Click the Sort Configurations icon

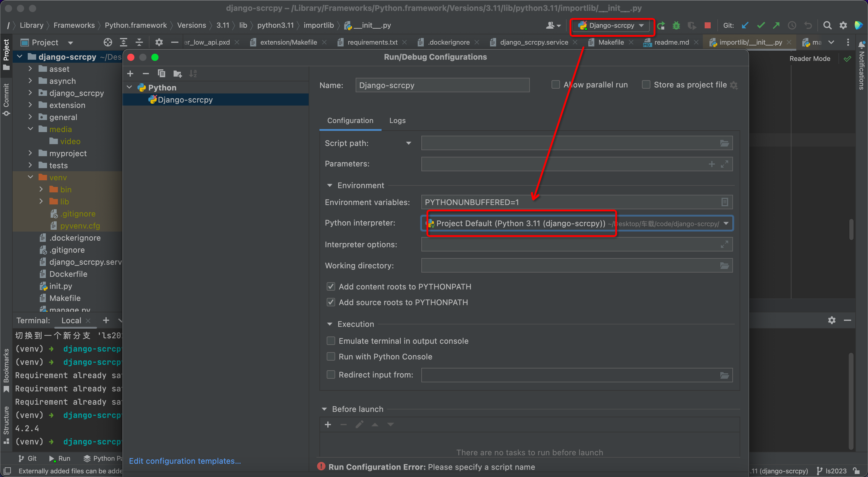tap(193, 74)
